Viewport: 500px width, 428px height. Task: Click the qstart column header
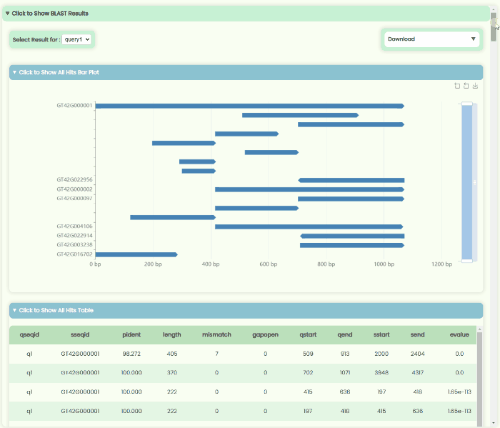[308, 335]
